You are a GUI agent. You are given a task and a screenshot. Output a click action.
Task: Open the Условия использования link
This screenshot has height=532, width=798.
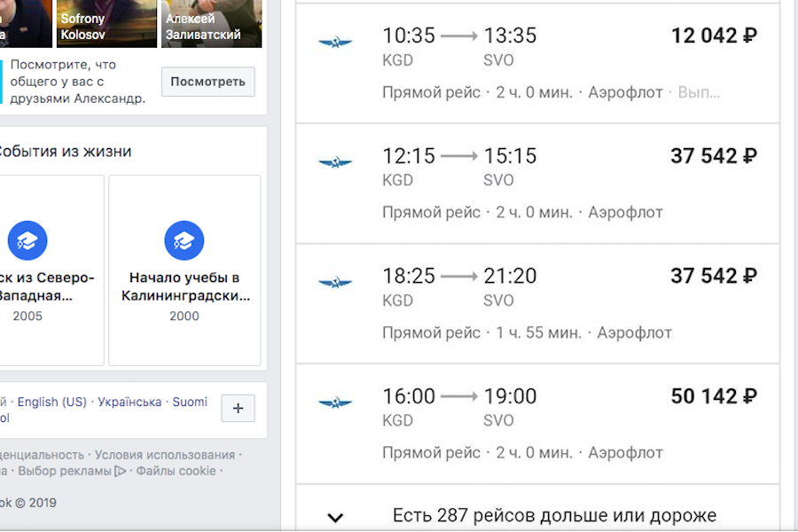point(165,455)
